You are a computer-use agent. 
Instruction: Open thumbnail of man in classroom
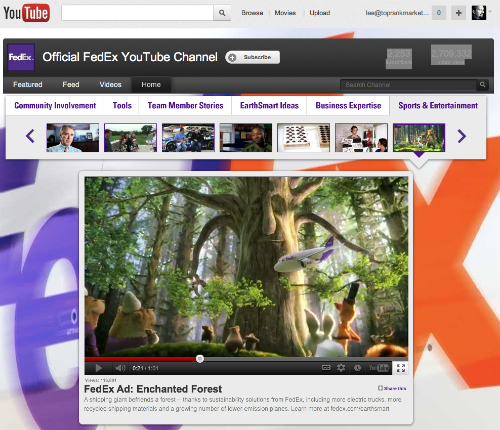tap(246, 138)
